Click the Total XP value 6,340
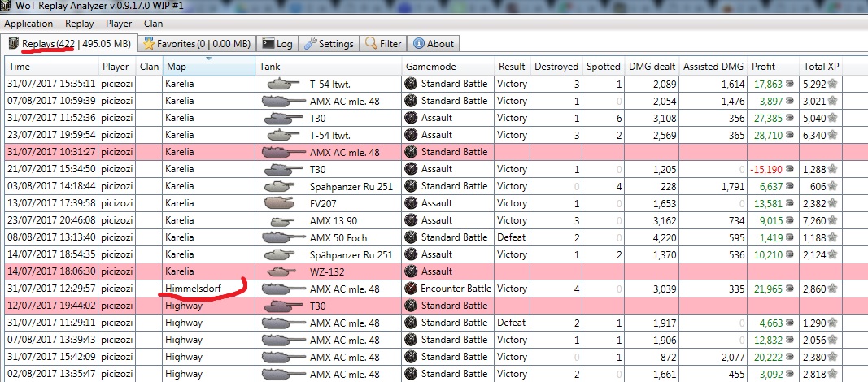This screenshot has width=868, height=382. point(813,135)
